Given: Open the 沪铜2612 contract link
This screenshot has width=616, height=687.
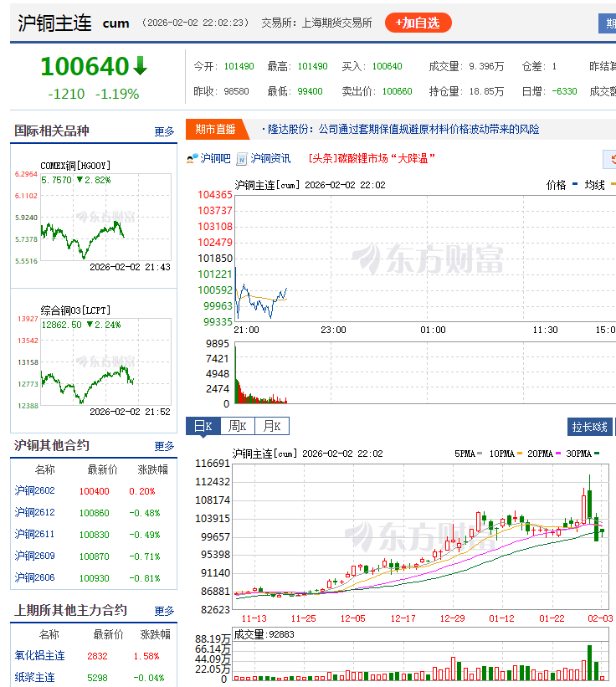Looking at the screenshot, I should pos(35,513).
